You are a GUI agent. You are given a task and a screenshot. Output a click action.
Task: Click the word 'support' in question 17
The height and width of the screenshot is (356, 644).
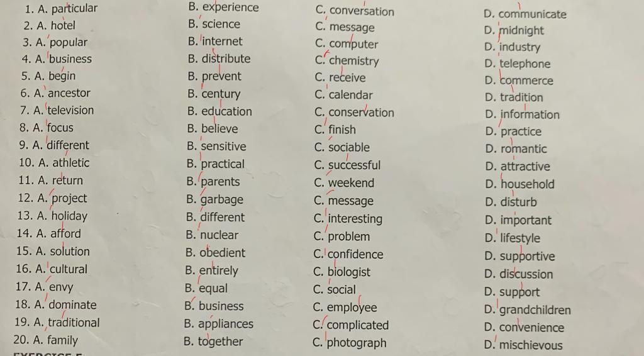519,292
